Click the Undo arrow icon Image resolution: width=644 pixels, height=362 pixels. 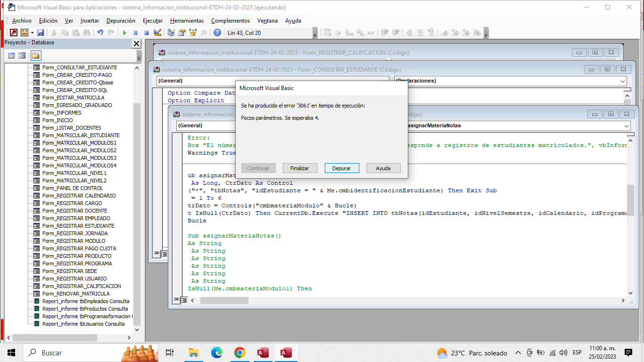click(x=100, y=33)
